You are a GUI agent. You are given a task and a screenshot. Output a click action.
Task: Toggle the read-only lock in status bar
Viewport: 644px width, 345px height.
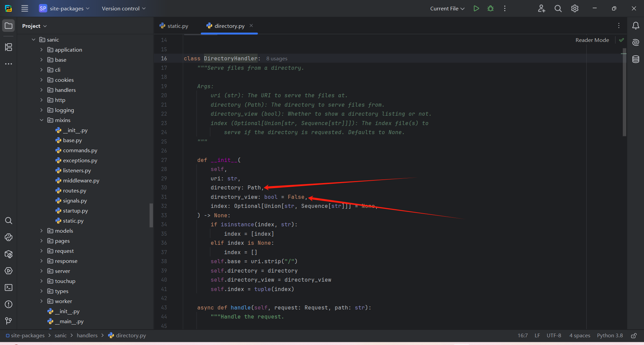(634, 336)
